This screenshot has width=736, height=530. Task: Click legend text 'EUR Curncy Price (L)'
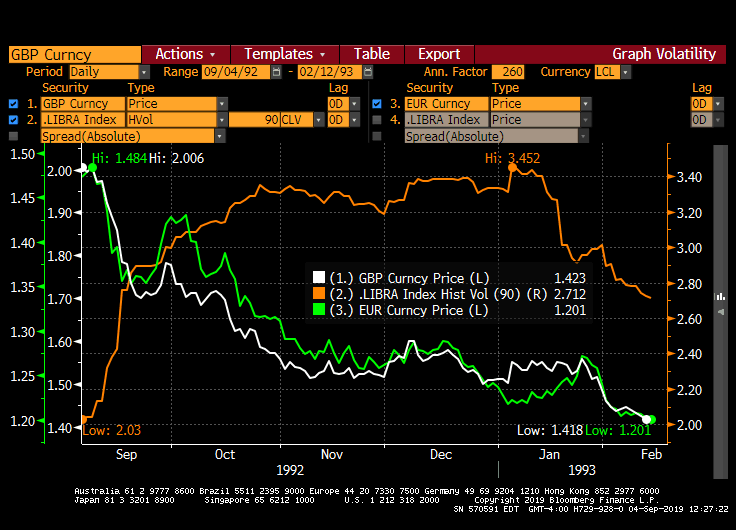423,310
